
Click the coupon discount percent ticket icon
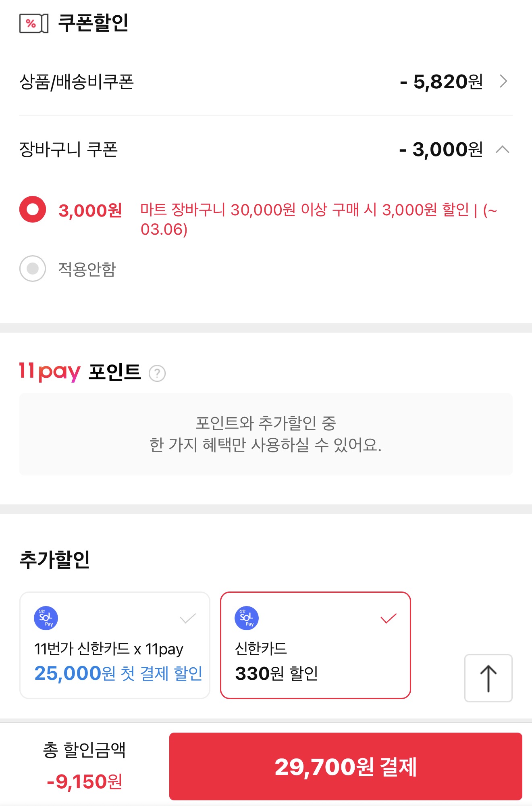(34, 23)
